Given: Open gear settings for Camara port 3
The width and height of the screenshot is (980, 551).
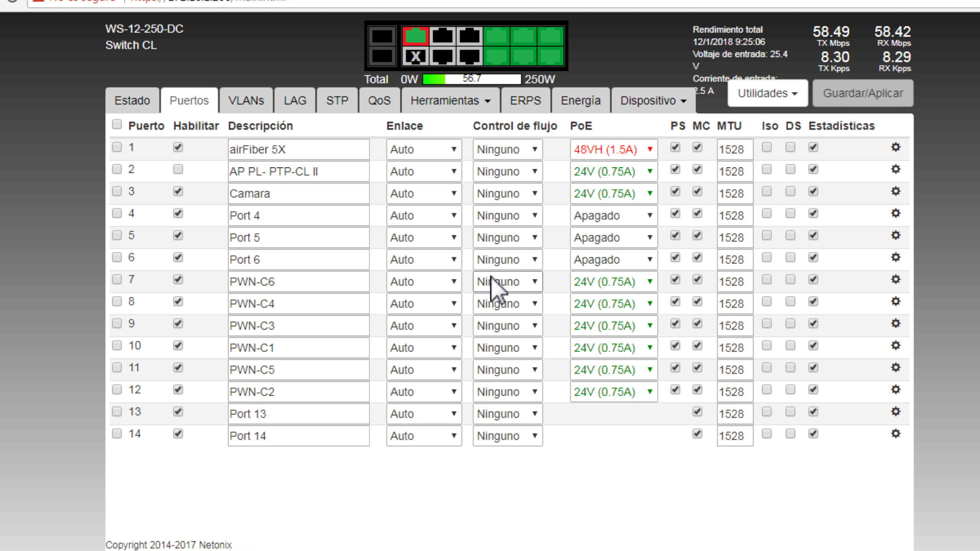Looking at the screenshot, I should click(x=895, y=191).
